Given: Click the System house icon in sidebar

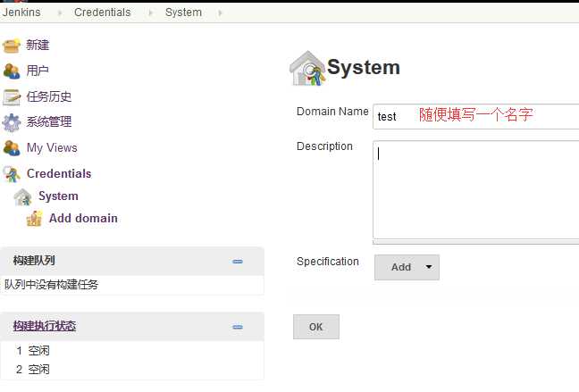Looking at the screenshot, I should (22, 196).
